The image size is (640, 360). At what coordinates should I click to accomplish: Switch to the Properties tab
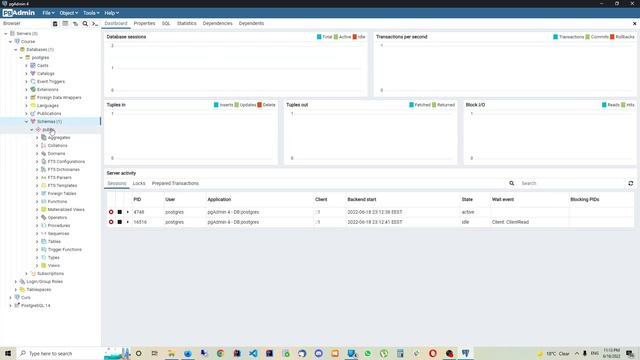click(x=144, y=24)
